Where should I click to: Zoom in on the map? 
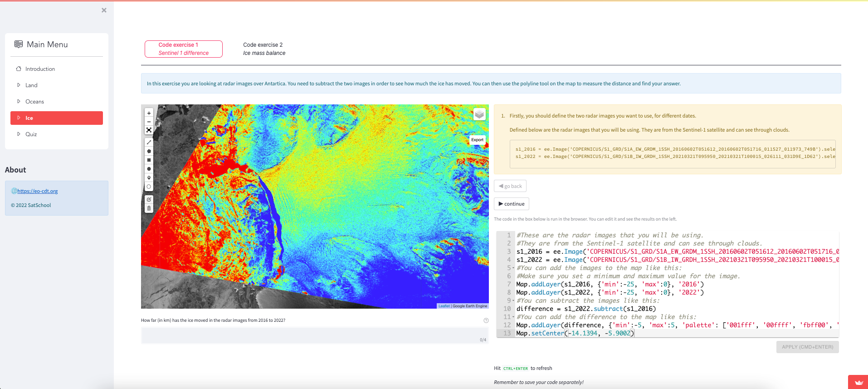pos(149,113)
